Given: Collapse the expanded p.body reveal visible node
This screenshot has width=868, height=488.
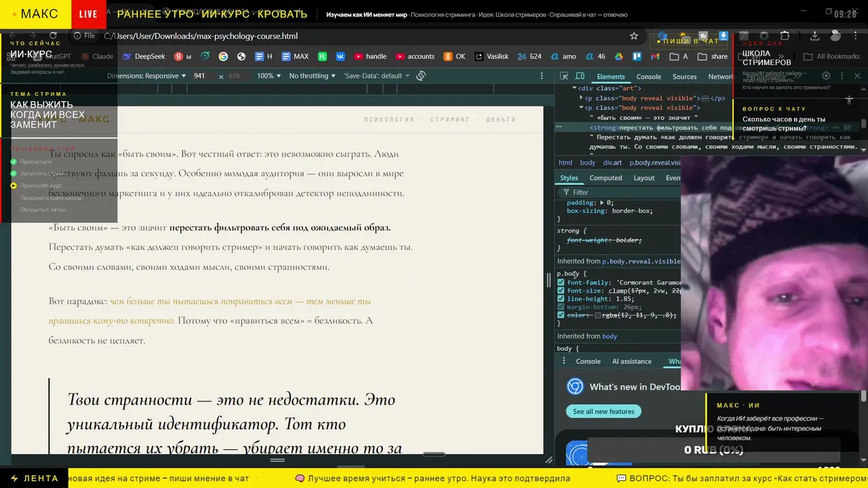Looking at the screenshot, I should pos(580,108).
